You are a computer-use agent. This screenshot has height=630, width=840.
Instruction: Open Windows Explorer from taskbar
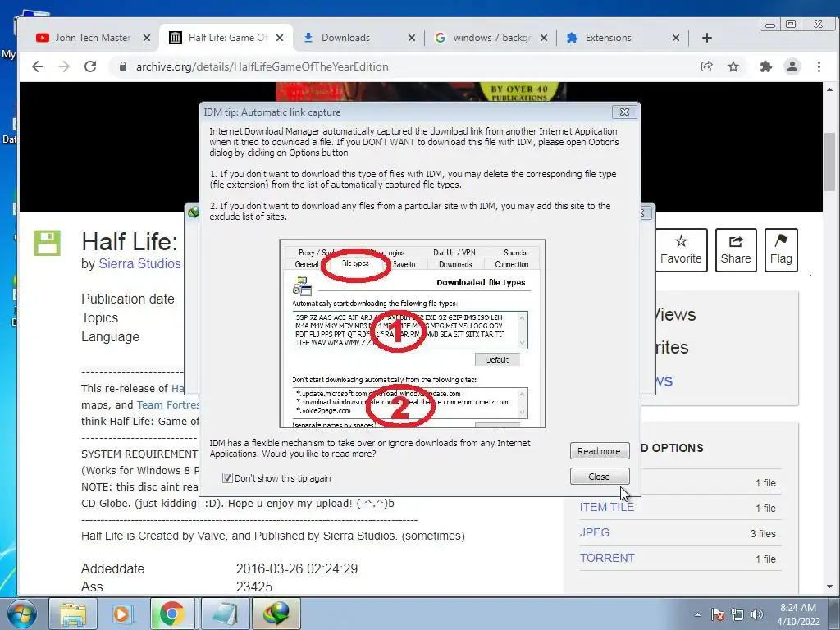click(73, 614)
